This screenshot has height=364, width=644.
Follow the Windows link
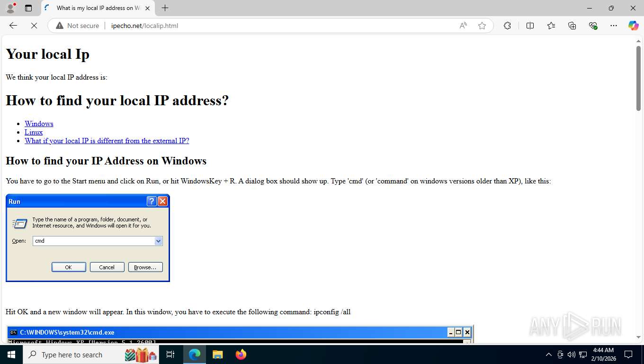pyautogui.click(x=39, y=124)
